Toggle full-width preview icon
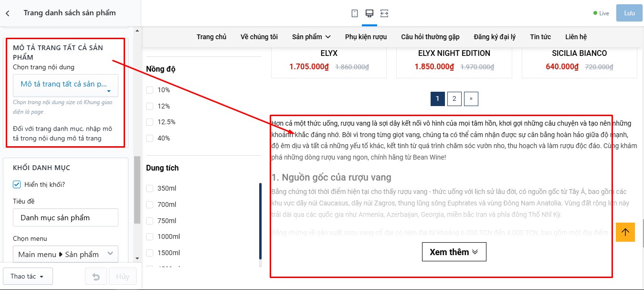Image resolution: width=644 pixels, height=290 pixels. (384, 13)
